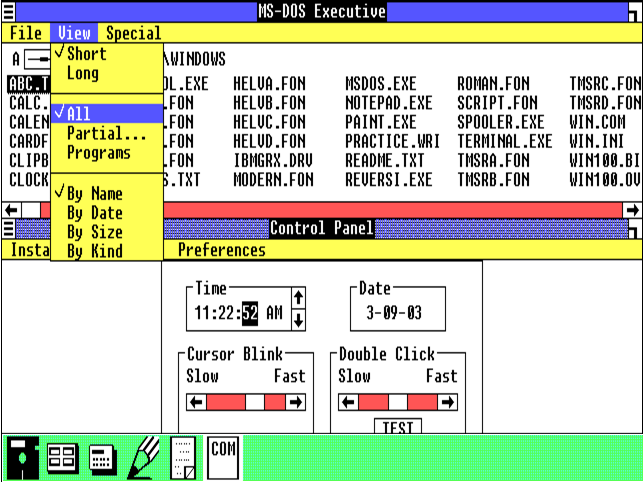The height and width of the screenshot is (483, 644).
Task: Select file HELVD.FON
Action: click(x=269, y=141)
